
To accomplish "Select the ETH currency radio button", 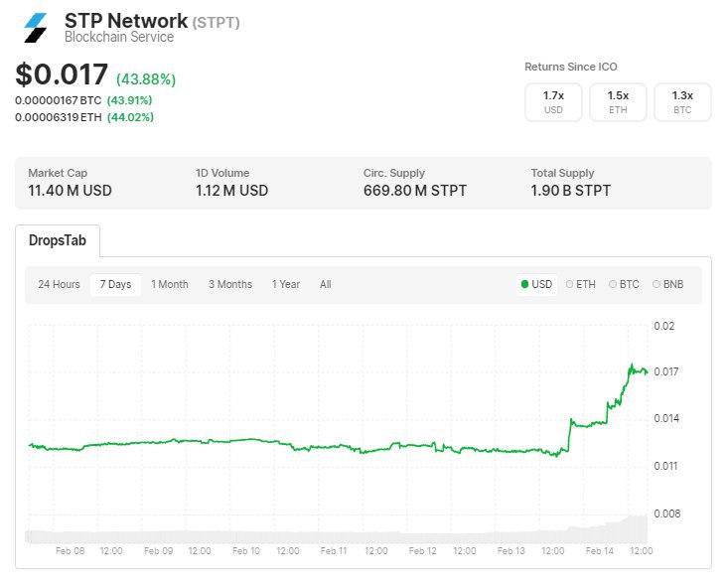I will coord(581,284).
